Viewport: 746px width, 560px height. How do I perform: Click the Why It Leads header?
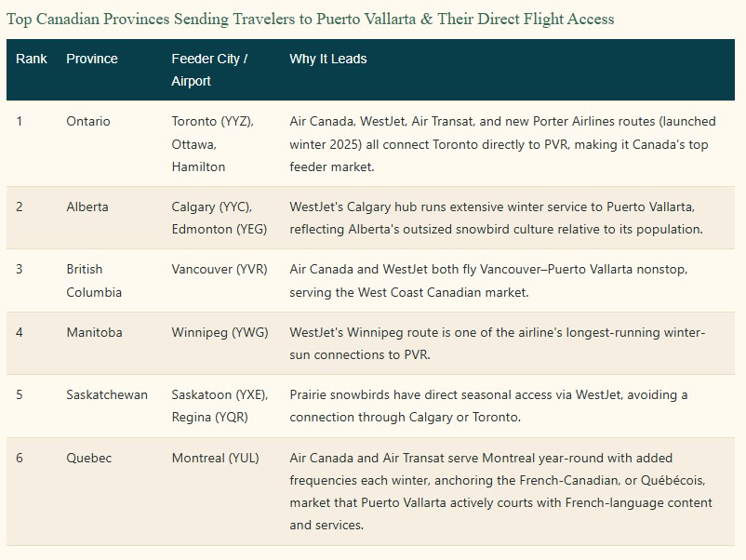328,59
